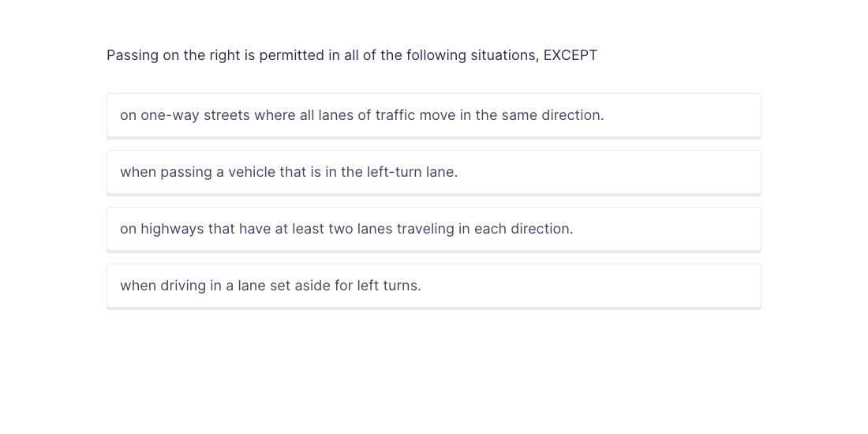Answer with the option ending 'left turns.'

[x=271, y=286]
